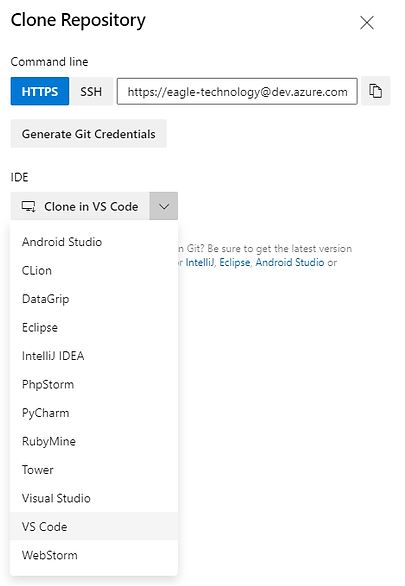
Task: Collapse the IDE dropdown with chevron arrow
Action: (x=164, y=206)
